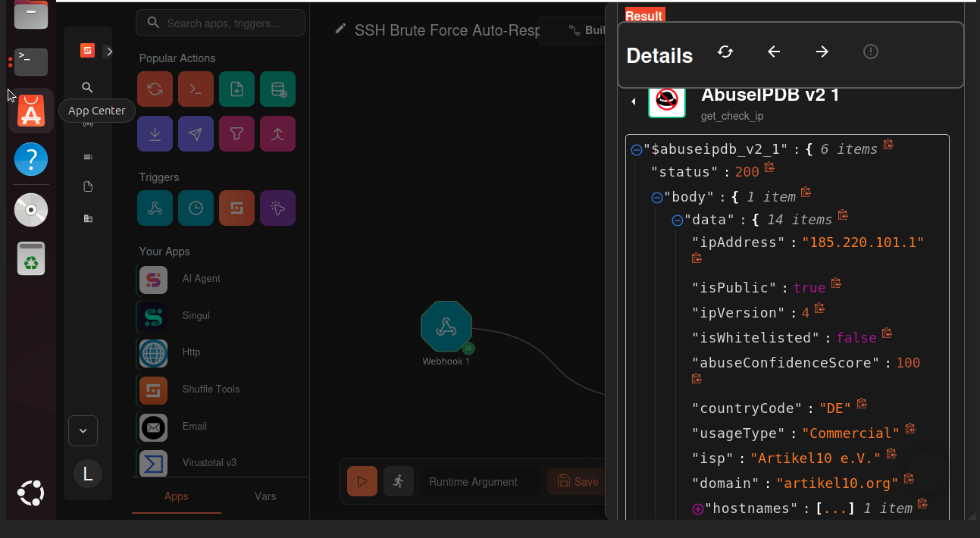This screenshot has width=980, height=538.
Task: Collapse AbuseIPDB v2 1 result with triangle
Action: (x=634, y=102)
